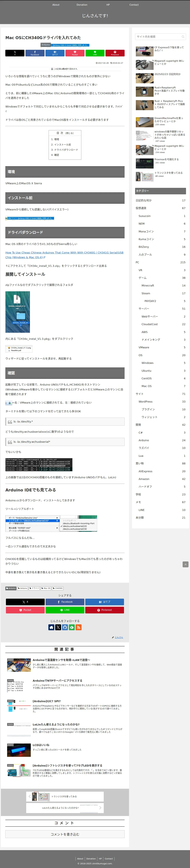
Task: Collapse the table of contents with [閉じる]
Action: [x=70, y=133]
